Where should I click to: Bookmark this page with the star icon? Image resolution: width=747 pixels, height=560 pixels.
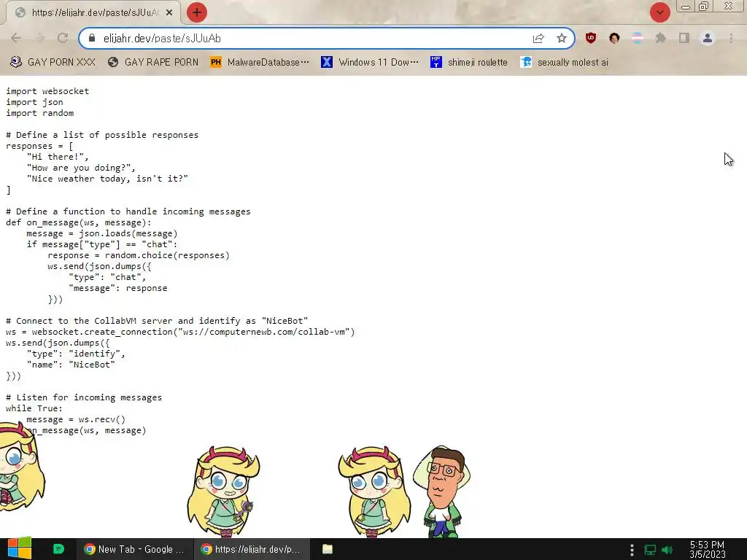(x=562, y=38)
